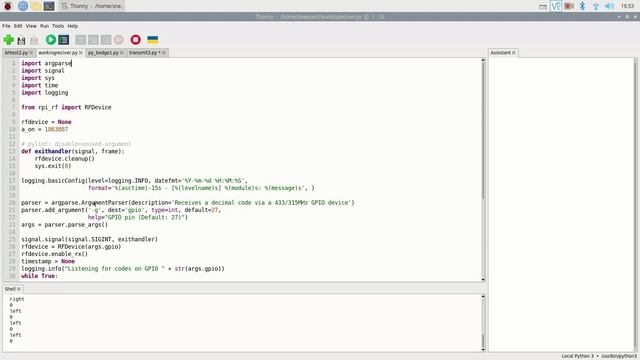Create a new file with the green plus icon
The image size is (640, 360).
[8, 40]
